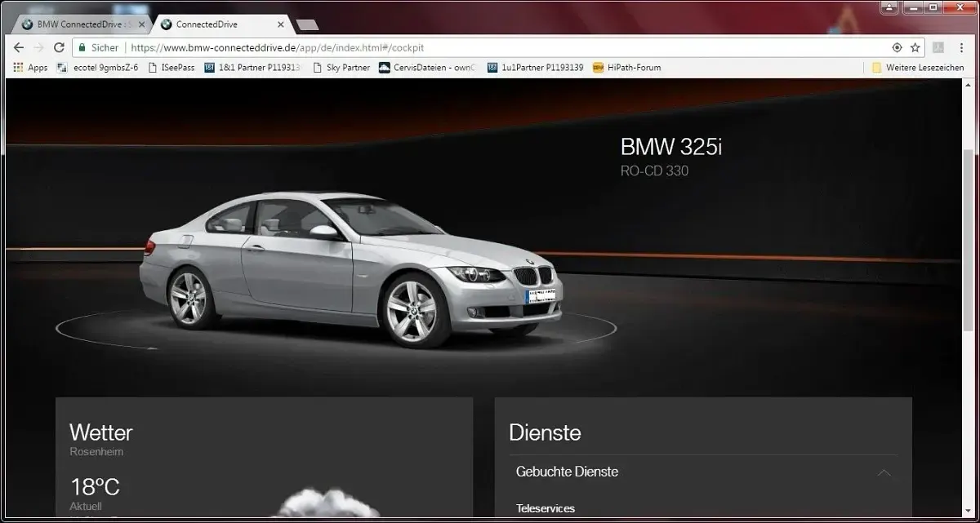Click the Wetter panel title
Screen dimensions: 980x523
(x=100, y=432)
